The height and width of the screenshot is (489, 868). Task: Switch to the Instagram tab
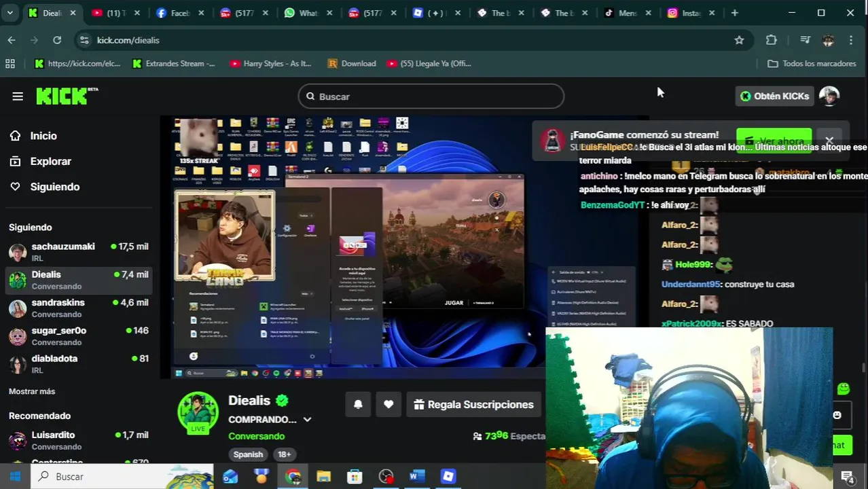tap(690, 13)
